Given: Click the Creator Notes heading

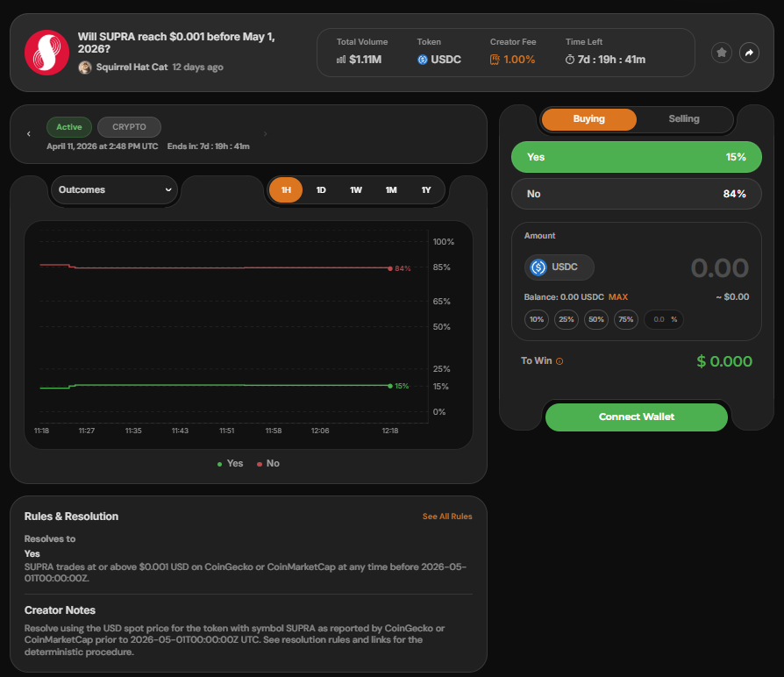Looking at the screenshot, I should 60,610.
